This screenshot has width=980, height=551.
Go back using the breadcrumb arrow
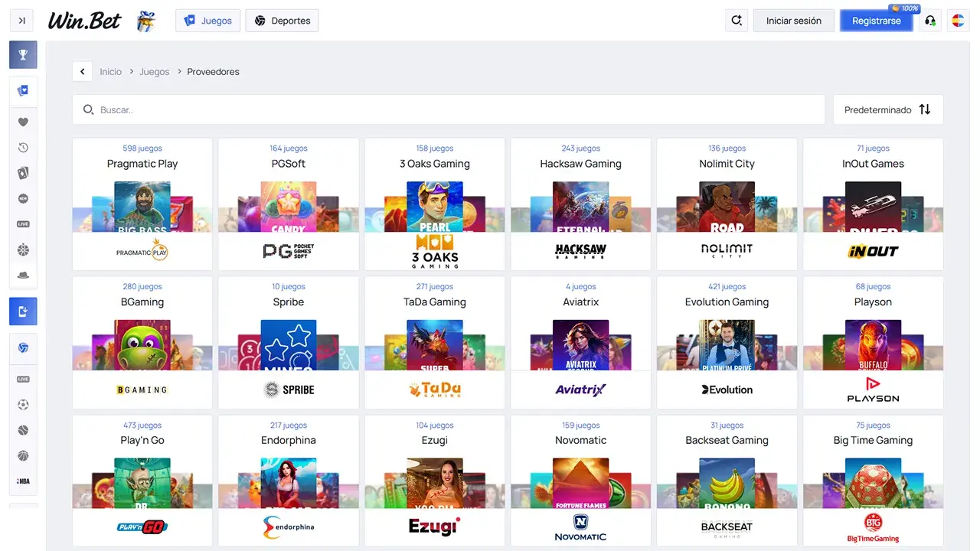tap(83, 71)
